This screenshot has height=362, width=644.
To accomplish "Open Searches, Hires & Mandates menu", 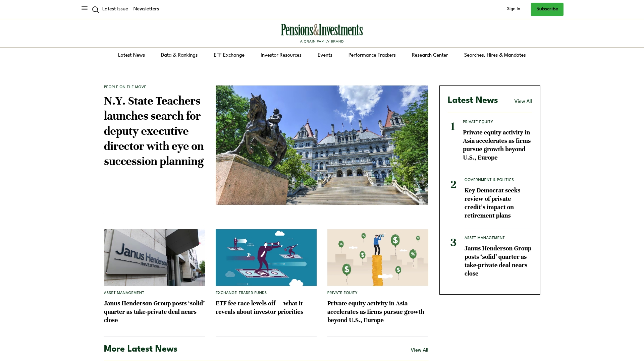I will (495, 55).
